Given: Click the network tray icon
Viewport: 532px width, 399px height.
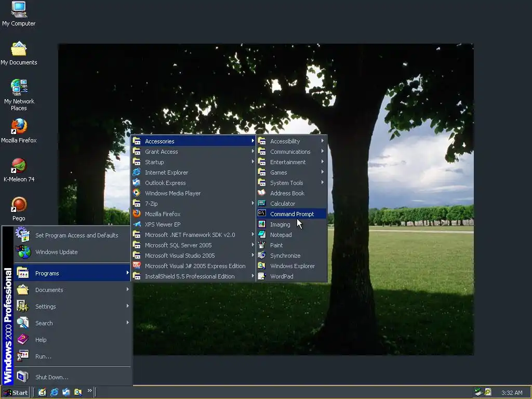Looking at the screenshot, I should (x=478, y=392).
